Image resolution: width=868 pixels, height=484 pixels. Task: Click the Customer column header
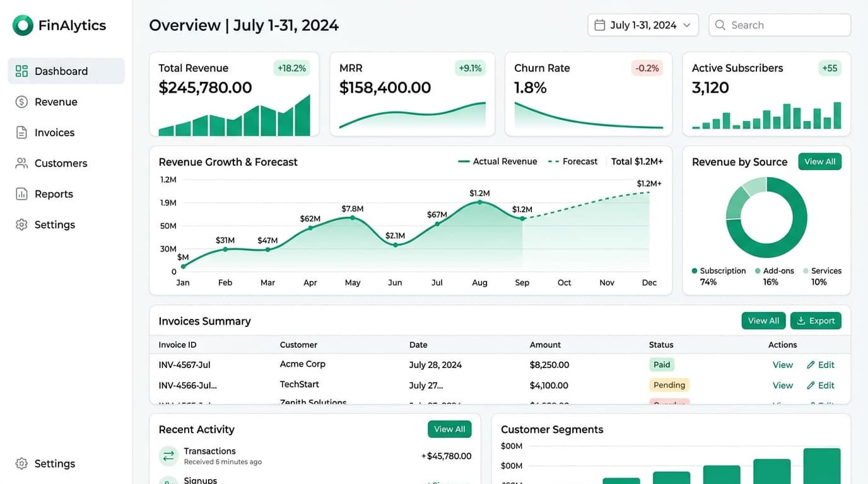click(298, 345)
